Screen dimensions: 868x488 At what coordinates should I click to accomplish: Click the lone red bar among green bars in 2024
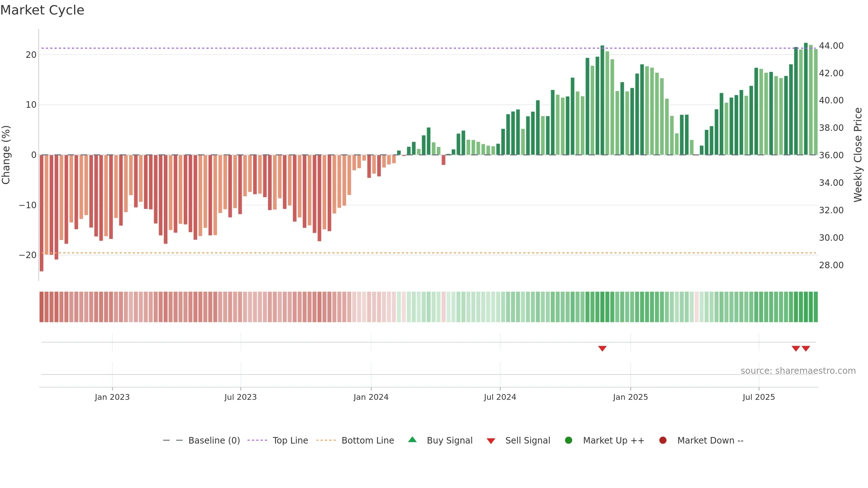(x=443, y=160)
